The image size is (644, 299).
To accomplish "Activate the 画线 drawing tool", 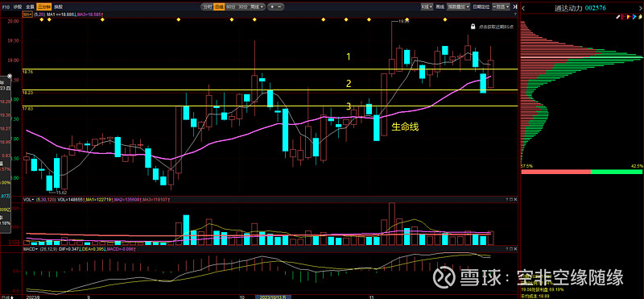I will (440, 7).
